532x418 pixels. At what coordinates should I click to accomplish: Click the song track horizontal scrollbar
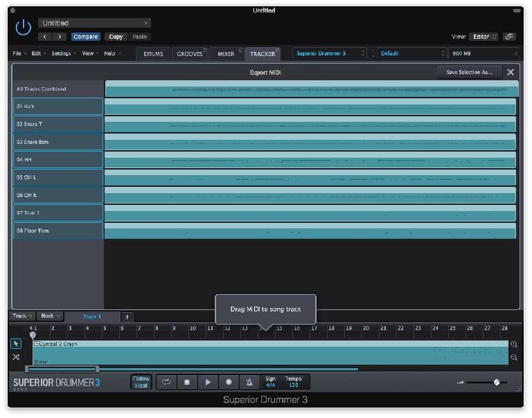[62, 369]
